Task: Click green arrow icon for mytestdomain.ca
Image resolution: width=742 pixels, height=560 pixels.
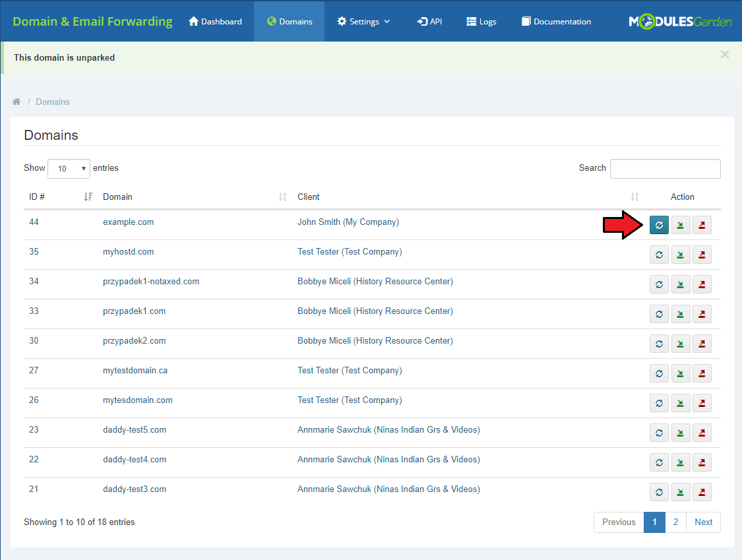Action: pos(681,373)
